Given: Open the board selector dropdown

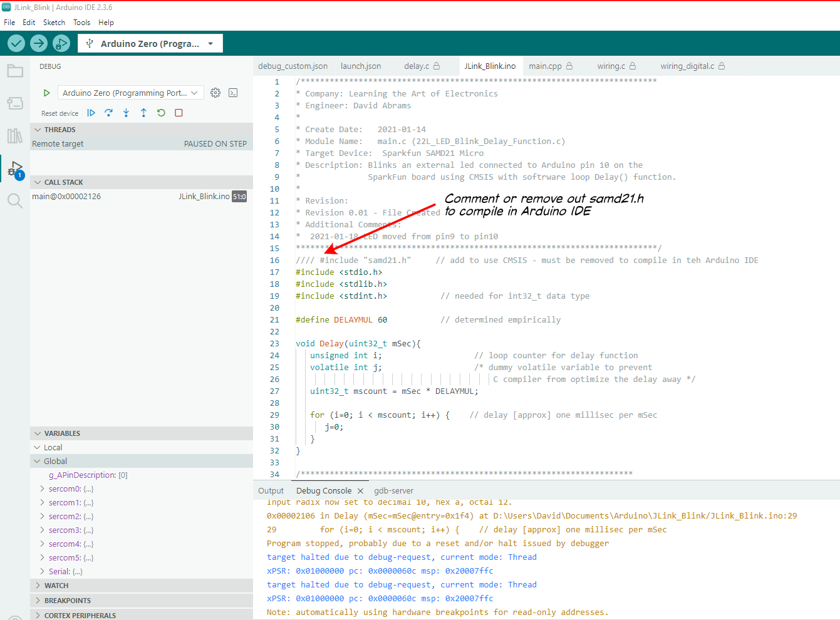Looking at the screenshot, I should [x=150, y=43].
